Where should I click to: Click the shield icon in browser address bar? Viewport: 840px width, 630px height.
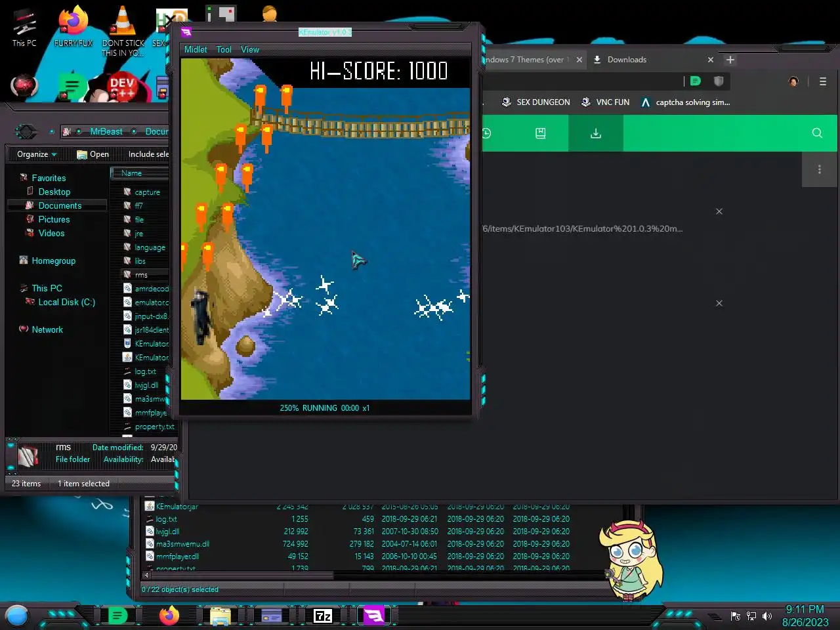[719, 81]
